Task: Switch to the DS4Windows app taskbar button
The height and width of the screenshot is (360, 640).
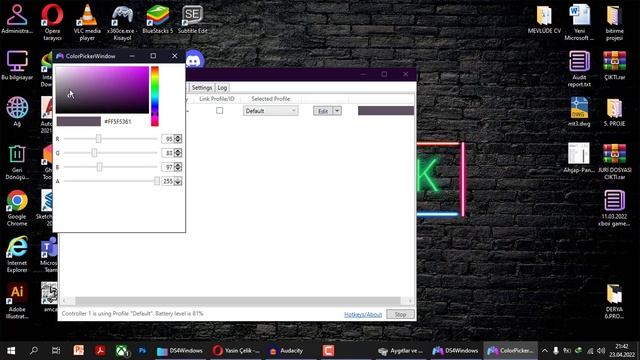Action: 455,351
